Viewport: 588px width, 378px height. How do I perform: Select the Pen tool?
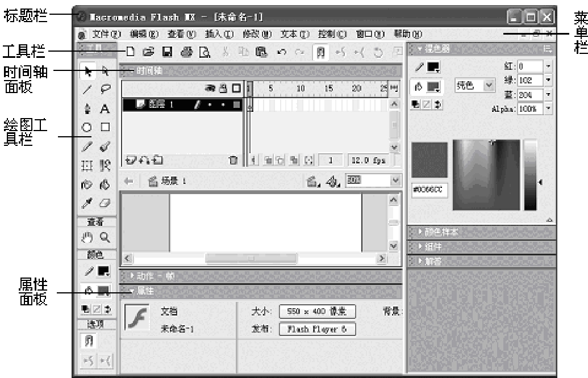87,108
